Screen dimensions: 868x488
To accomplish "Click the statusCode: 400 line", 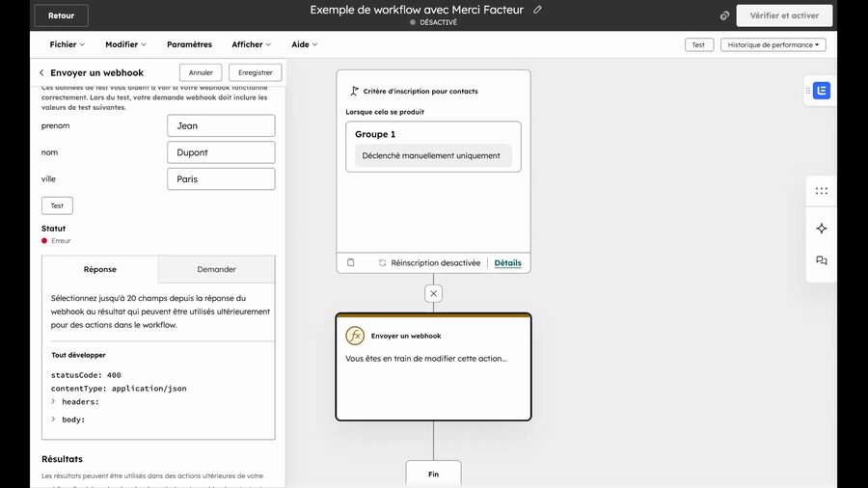I will point(86,374).
